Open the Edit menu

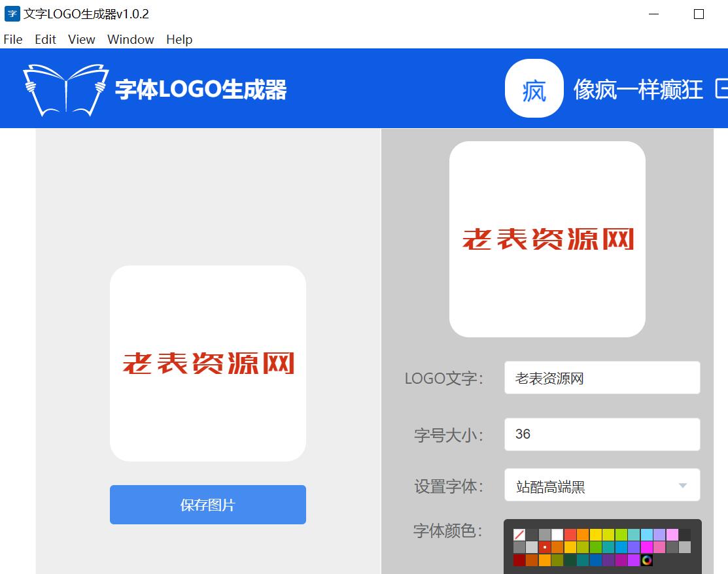(45, 39)
